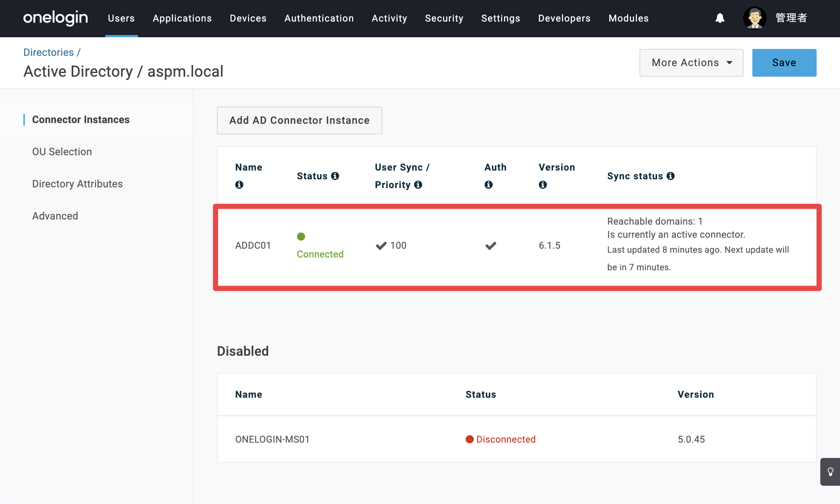Open the admin profile avatar
This screenshot has width=840, height=504.
(x=755, y=18)
